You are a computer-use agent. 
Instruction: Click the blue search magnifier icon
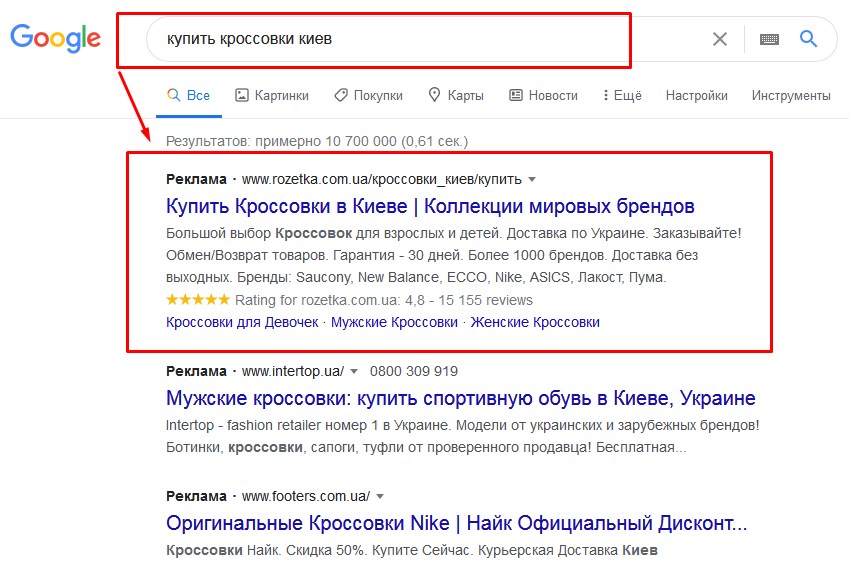coord(809,39)
